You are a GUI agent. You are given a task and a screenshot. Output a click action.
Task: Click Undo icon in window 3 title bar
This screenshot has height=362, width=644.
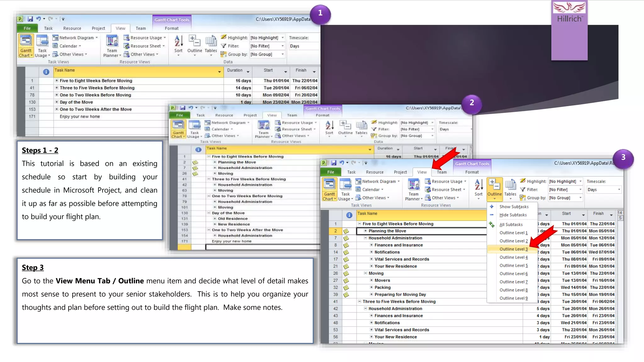342,163
